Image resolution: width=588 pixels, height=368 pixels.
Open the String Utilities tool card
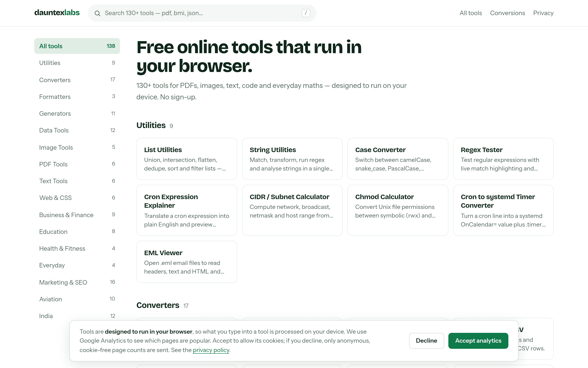tap(292, 159)
